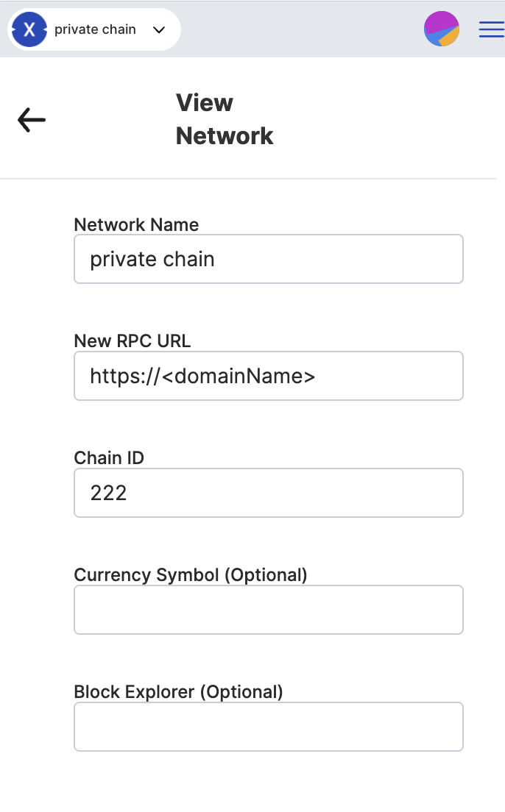Open the private chain network selector

95,29
